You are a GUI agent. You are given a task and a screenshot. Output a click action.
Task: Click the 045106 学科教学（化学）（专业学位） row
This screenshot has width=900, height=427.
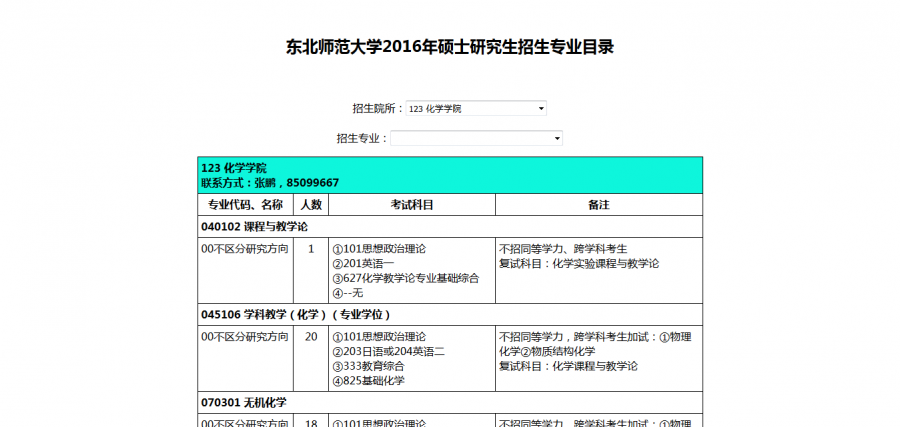click(450, 315)
